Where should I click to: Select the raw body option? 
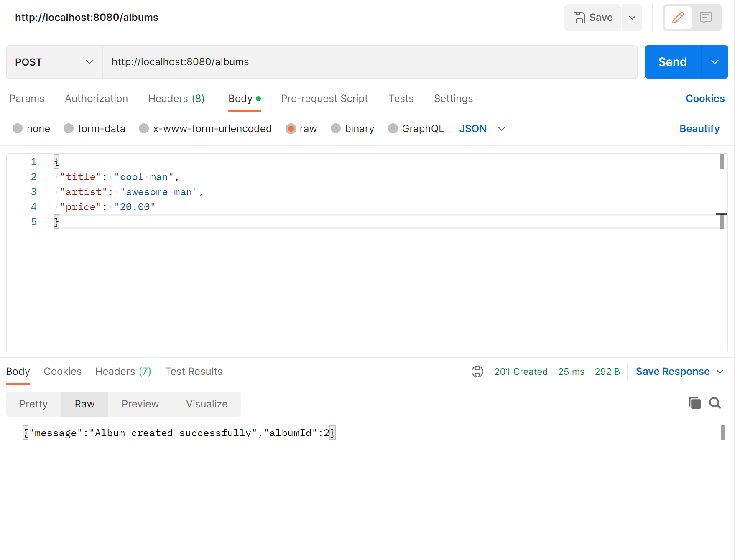[301, 129]
